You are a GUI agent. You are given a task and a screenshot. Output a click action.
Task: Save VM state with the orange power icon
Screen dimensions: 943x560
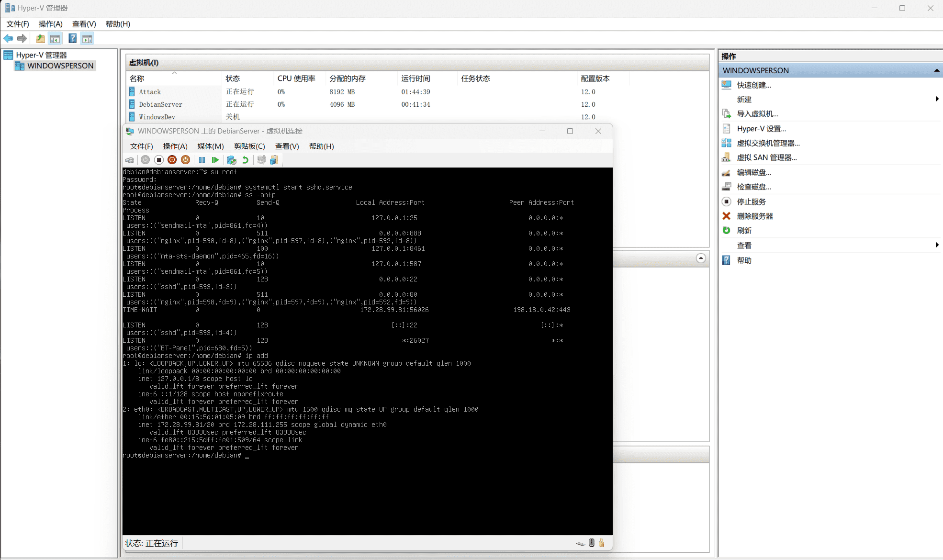pos(186,160)
